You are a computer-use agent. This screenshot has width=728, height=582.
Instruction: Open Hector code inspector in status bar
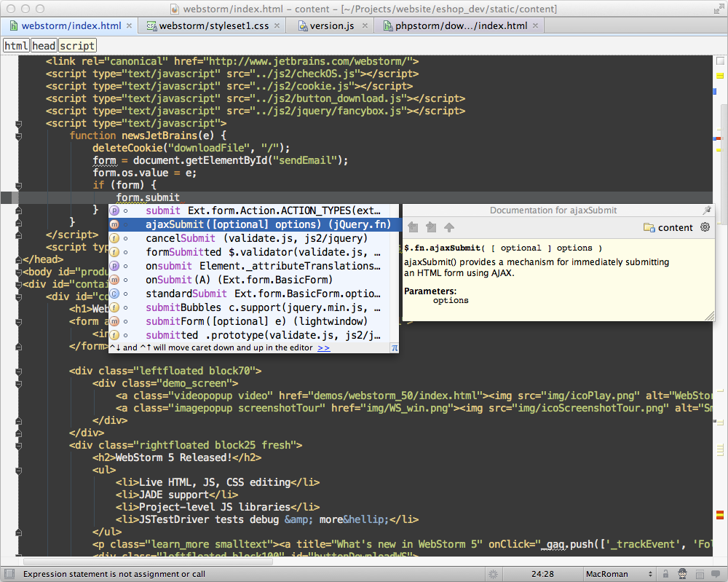[x=683, y=574]
